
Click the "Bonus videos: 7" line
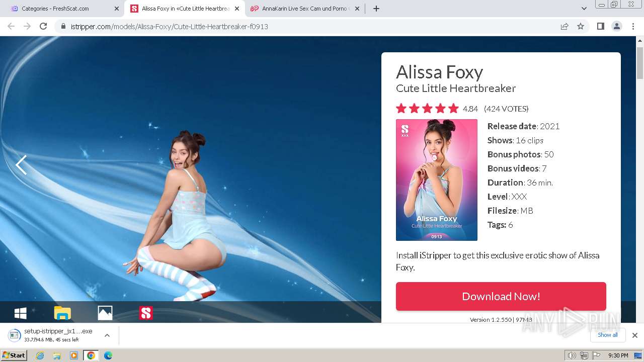tap(517, 168)
